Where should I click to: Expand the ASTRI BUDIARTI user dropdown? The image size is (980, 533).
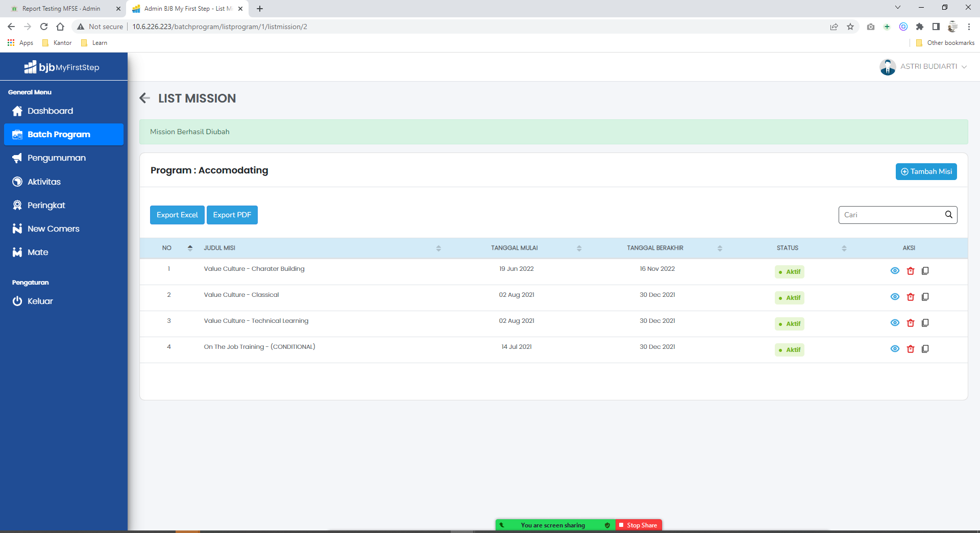tap(964, 67)
